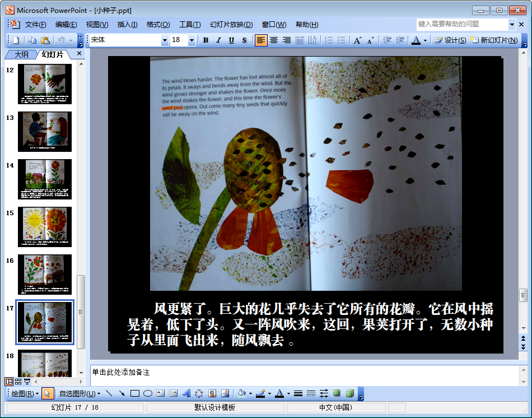
Task: Select slide 14 thumbnail
Action: pyautogui.click(x=45, y=179)
